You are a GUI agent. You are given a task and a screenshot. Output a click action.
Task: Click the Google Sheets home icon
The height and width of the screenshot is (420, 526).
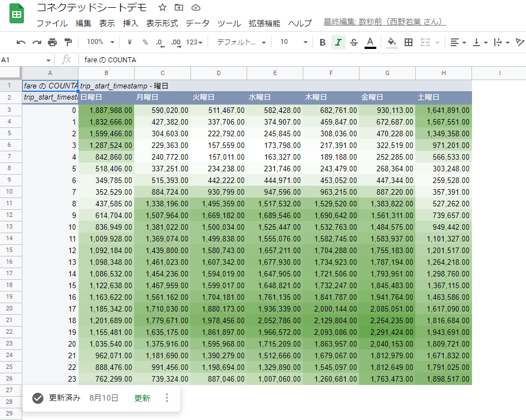pyautogui.click(x=17, y=14)
